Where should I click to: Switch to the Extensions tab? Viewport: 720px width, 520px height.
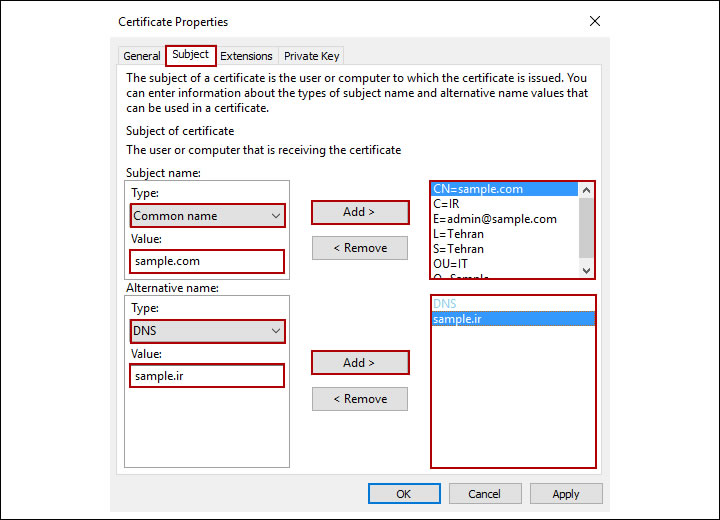pyautogui.click(x=246, y=56)
